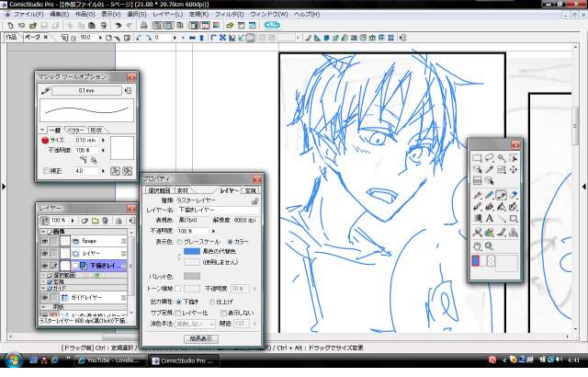Screen dimensions: 588x377
Task: Open the ファイル(F) menu
Action: (x=28, y=15)
